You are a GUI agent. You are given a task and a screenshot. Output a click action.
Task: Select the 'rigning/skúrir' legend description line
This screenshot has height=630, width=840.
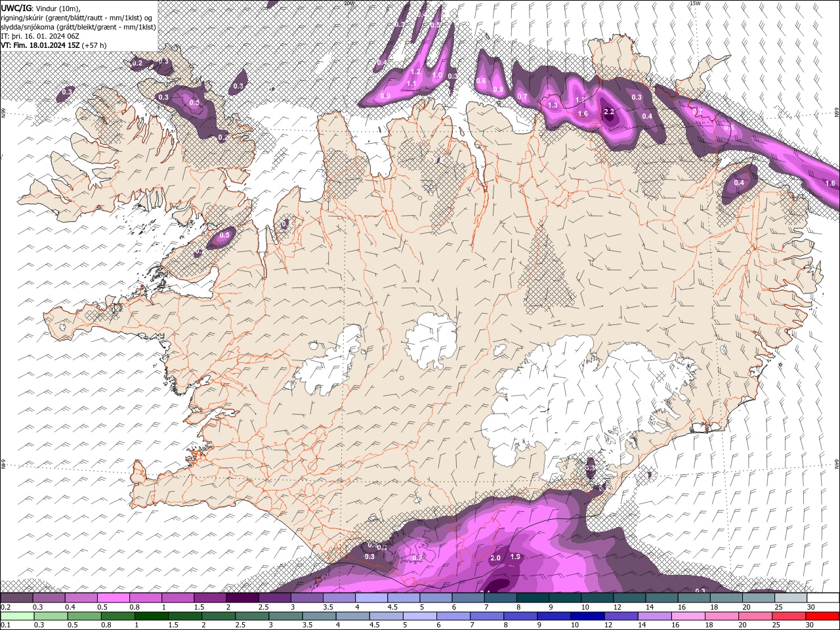click(x=77, y=17)
